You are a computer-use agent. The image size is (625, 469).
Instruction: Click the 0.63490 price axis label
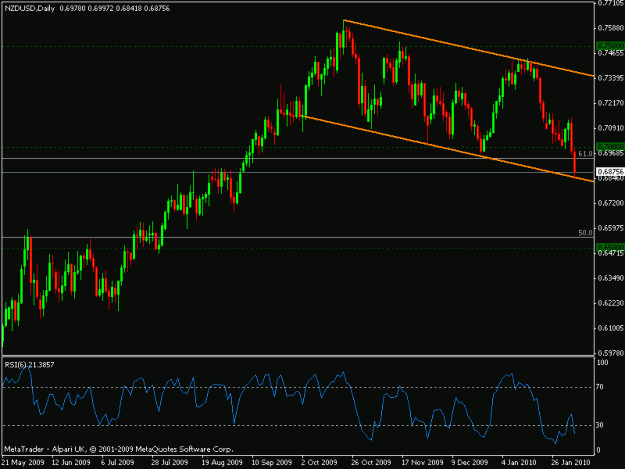611,278
